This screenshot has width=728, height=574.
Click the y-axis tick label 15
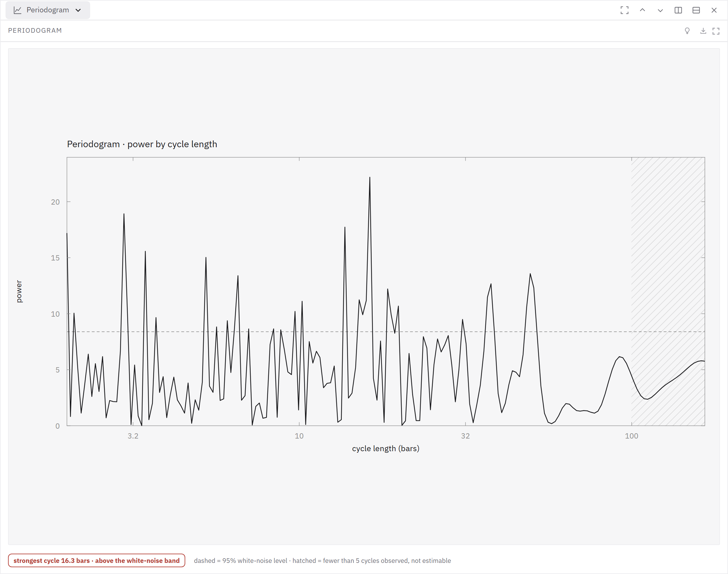pyautogui.click(x=56, y=258)
